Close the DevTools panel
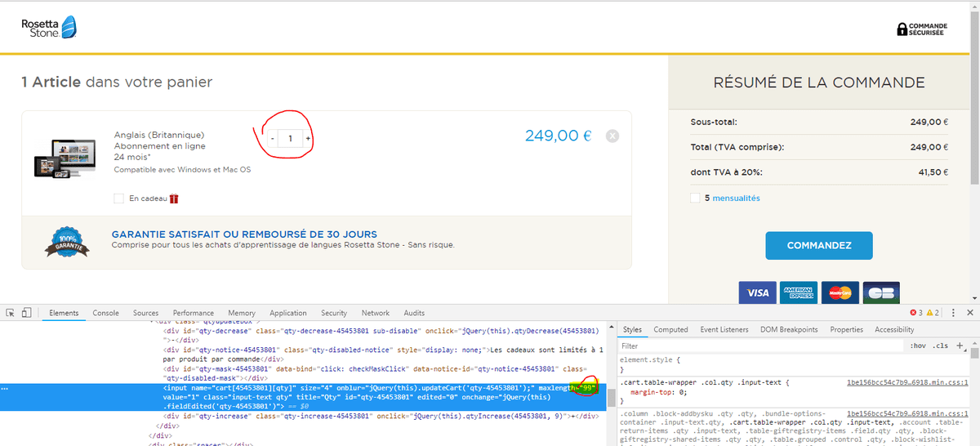The height and width of the screenshot is (446, 980). [x=970, y=313]
